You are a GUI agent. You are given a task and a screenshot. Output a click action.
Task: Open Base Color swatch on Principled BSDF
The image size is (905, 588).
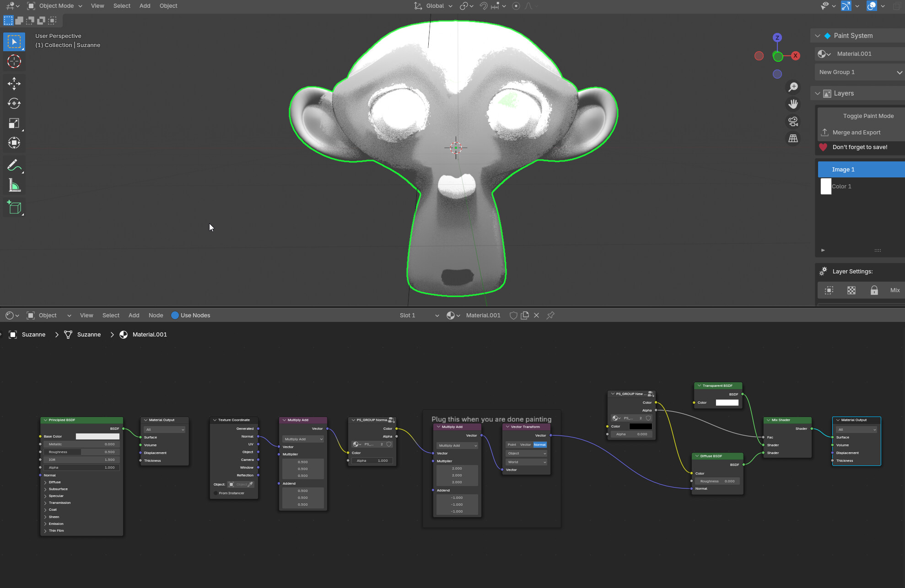coord(97,436)
